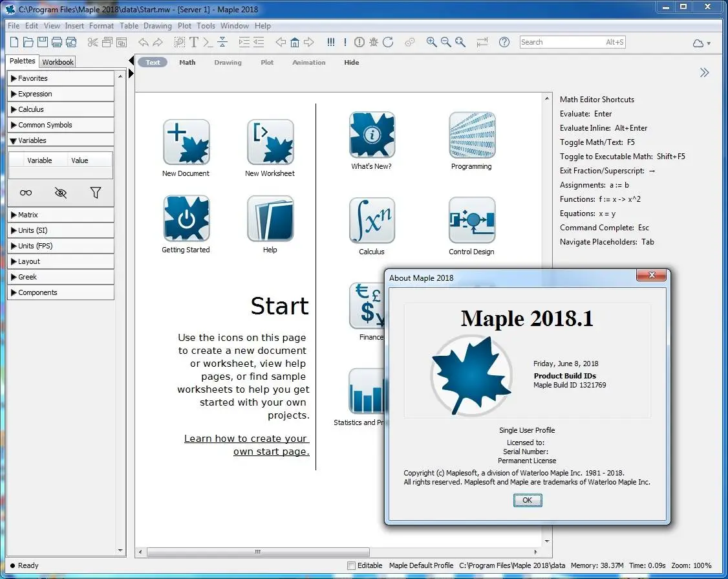The image size is (728, 579).
Task: Click Hide in the context bar
Action: (352, 62)
